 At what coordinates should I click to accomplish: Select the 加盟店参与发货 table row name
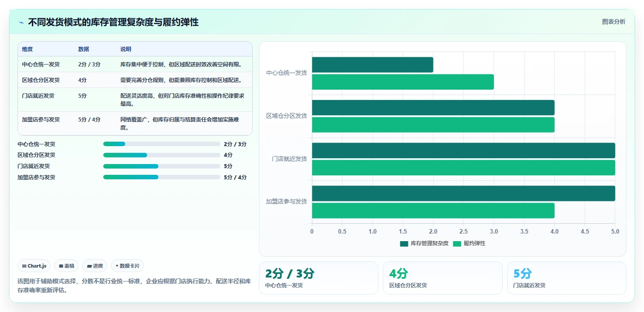pyautogui.click(x=41, y=119)
